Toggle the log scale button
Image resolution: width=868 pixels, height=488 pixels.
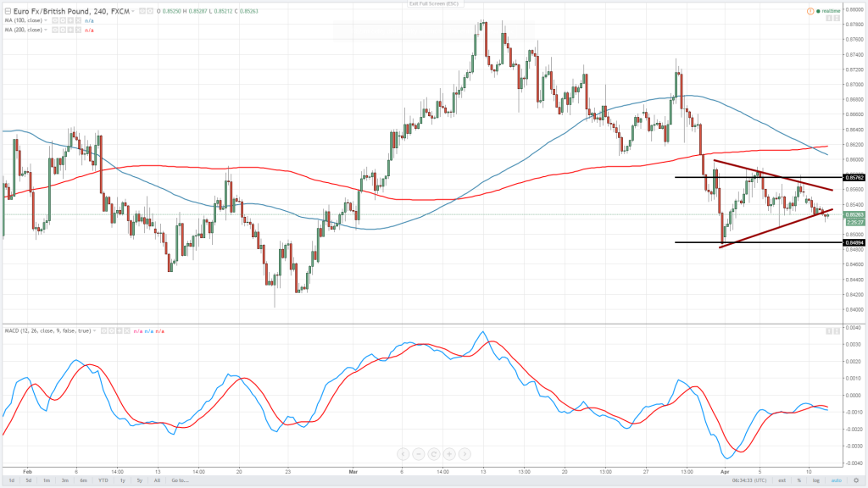[x=816, y=480]
